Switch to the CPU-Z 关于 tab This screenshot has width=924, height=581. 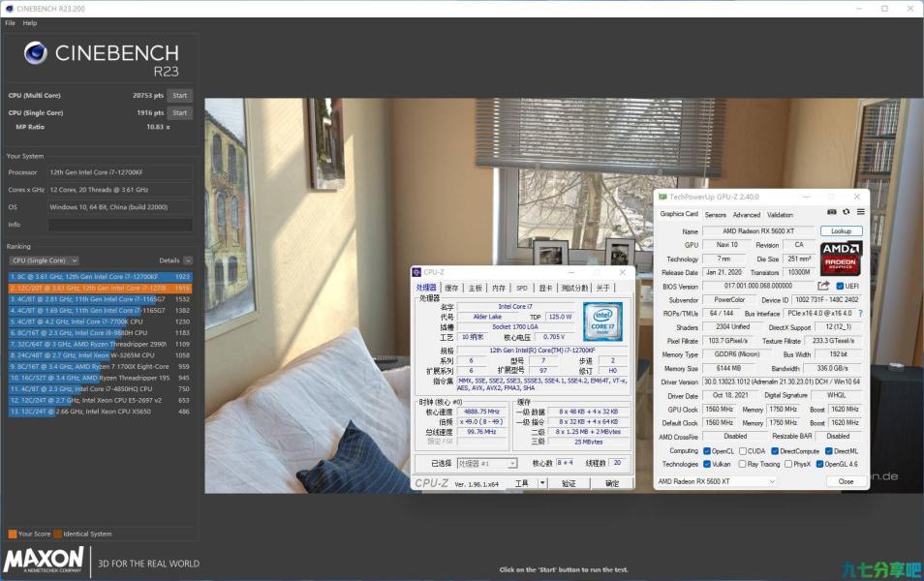[x=602, y=289]
